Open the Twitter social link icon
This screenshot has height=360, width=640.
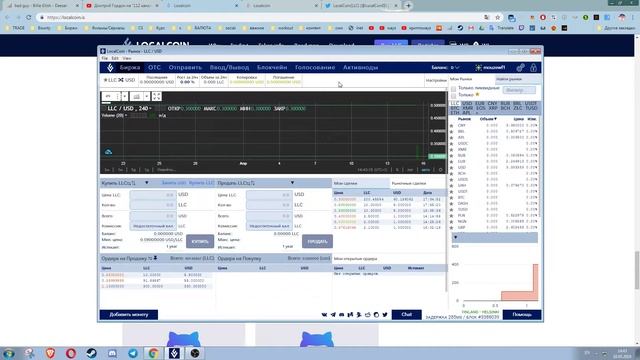click(x=385, y=315)
